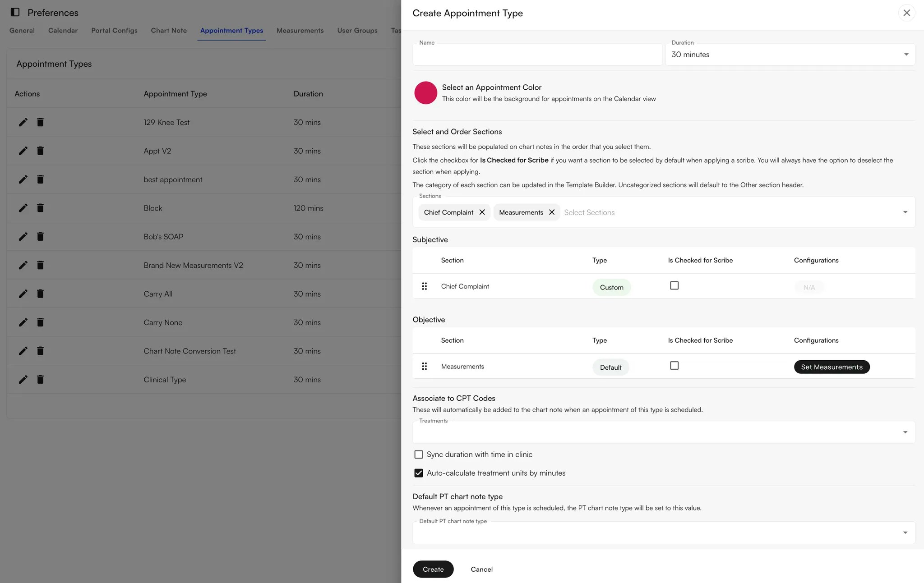This screenshot has width=924, height=583.
Task: Click the Create button
Action: coord(433,569)
